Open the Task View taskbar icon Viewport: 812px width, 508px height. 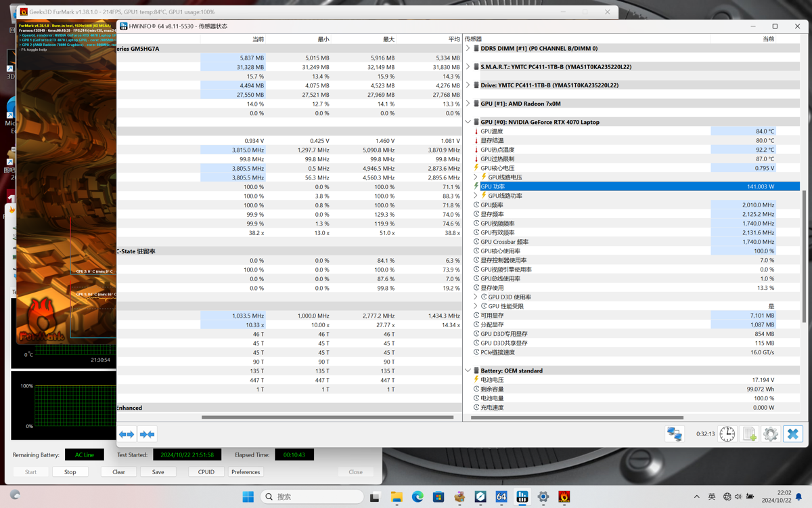(375, 496)
